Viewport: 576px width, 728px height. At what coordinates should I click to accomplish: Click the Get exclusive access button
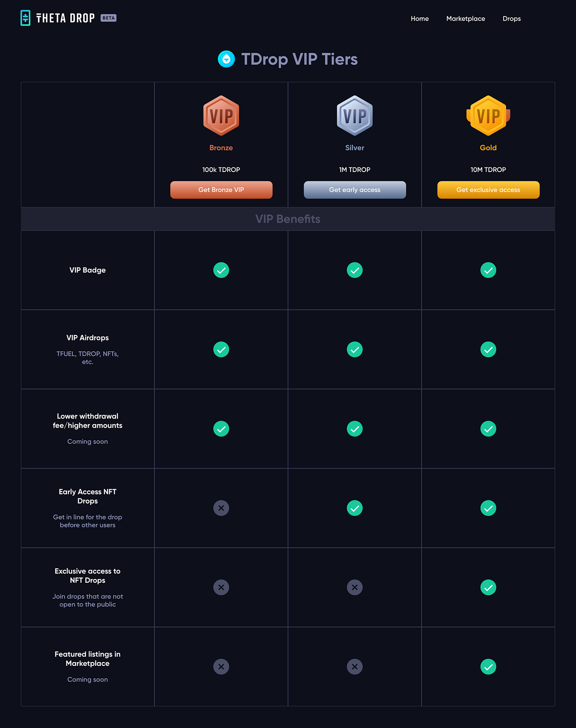(x=488, y=190)
